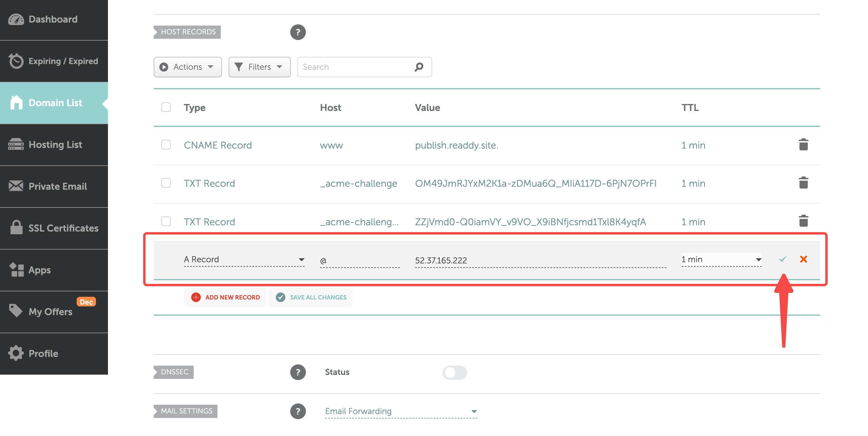This screenshot has height=436, width=868.
Task: Confirm the A Record with green checkmark
Action: (782, 259)
